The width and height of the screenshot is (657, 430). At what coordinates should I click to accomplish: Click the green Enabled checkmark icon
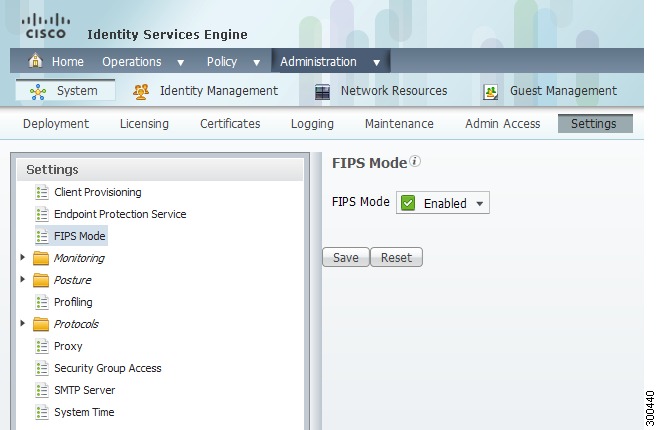tap(408, 203)
